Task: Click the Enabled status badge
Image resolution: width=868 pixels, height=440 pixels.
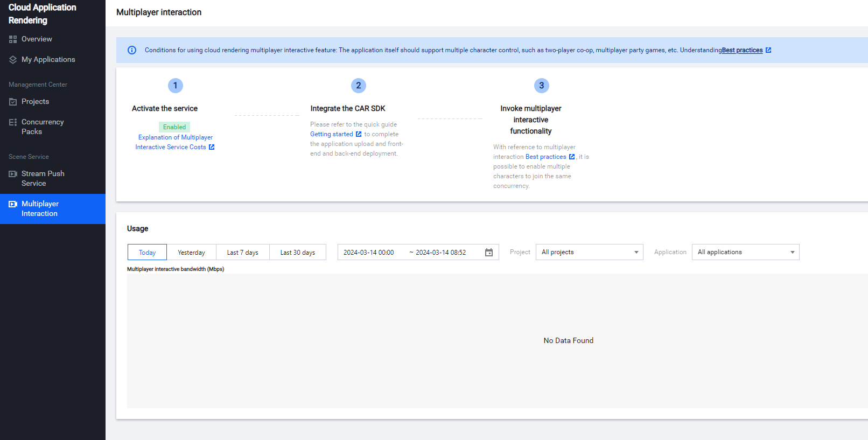Action: pos(174,127)
